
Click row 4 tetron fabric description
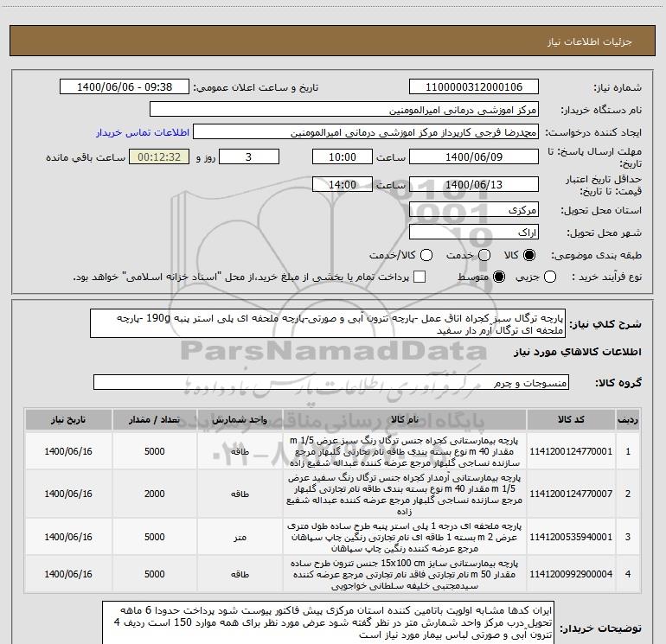[405, 574]
